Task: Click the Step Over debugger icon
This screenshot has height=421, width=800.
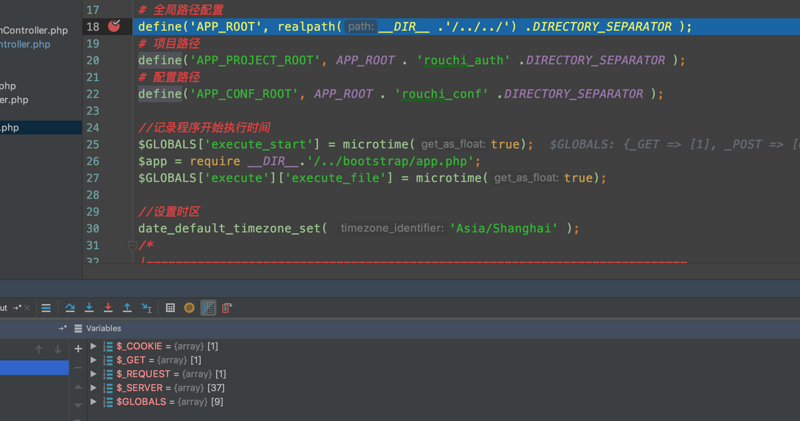Action: (70, 308)
